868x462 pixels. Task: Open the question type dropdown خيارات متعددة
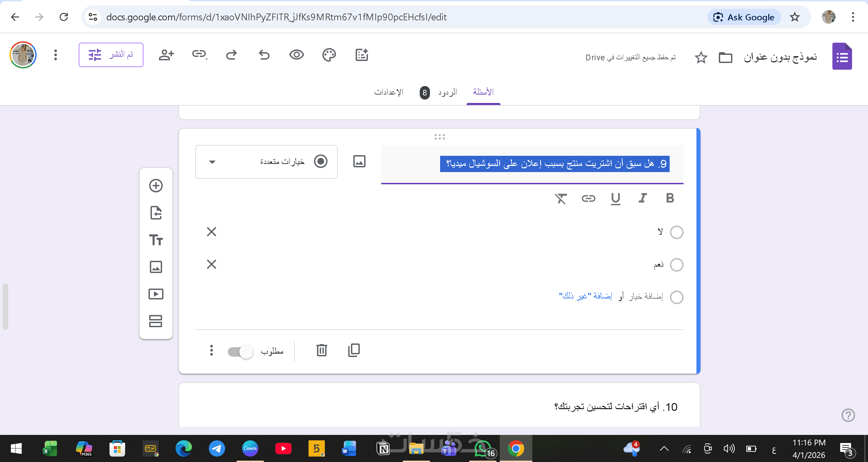(x=267, y=162)
